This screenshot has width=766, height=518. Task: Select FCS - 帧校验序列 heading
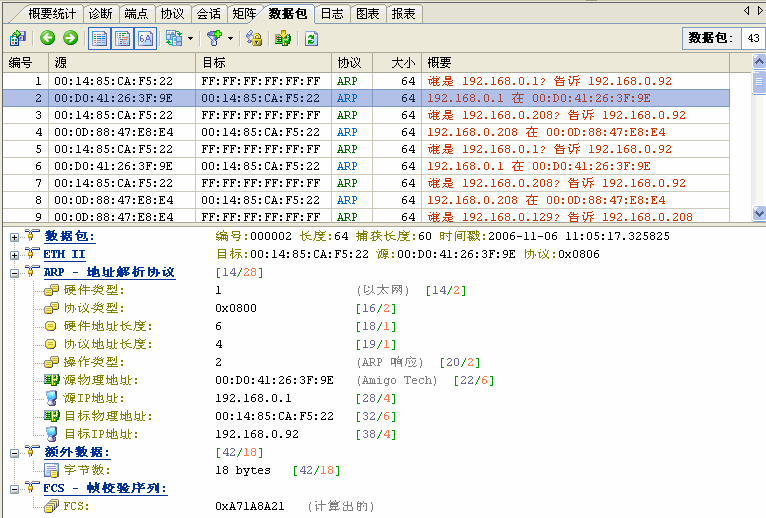[105, 489]
